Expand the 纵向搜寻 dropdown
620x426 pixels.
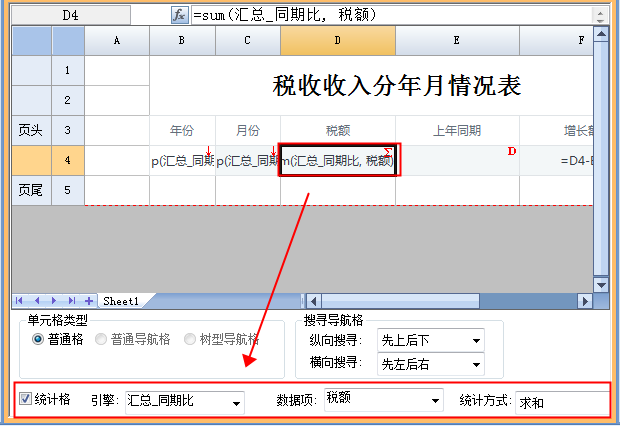pyautogui.click(x=476, y=340)
